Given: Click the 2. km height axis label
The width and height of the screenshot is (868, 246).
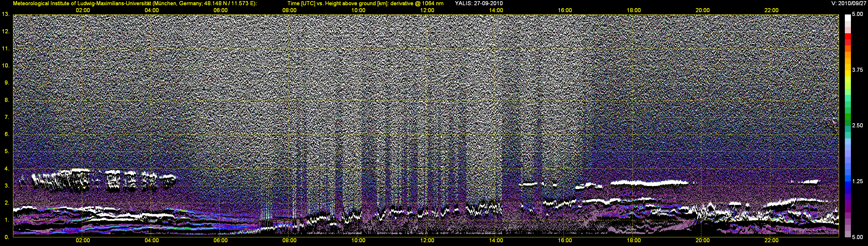Looking at the screenshot, I should [x=7, y=203].
